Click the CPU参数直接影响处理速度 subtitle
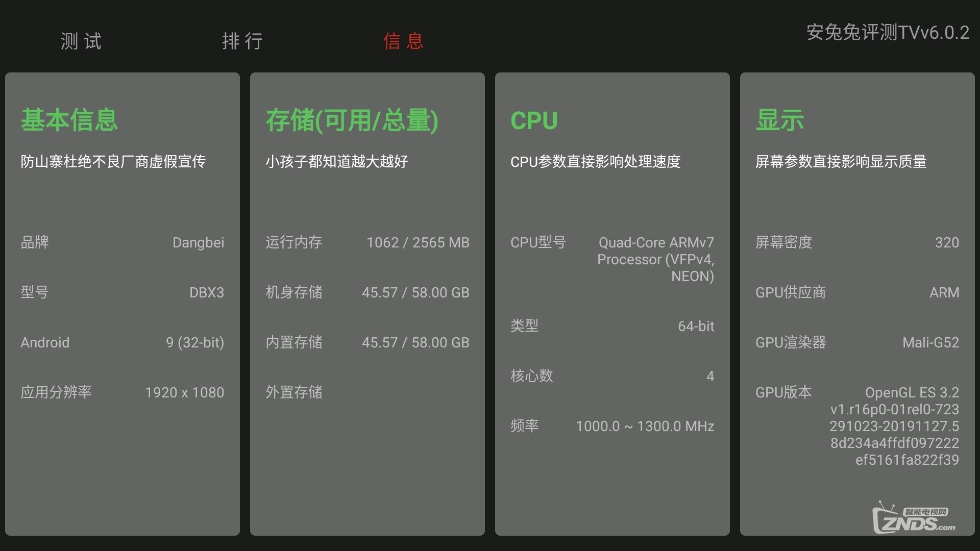980x551 pixels. 595,162
